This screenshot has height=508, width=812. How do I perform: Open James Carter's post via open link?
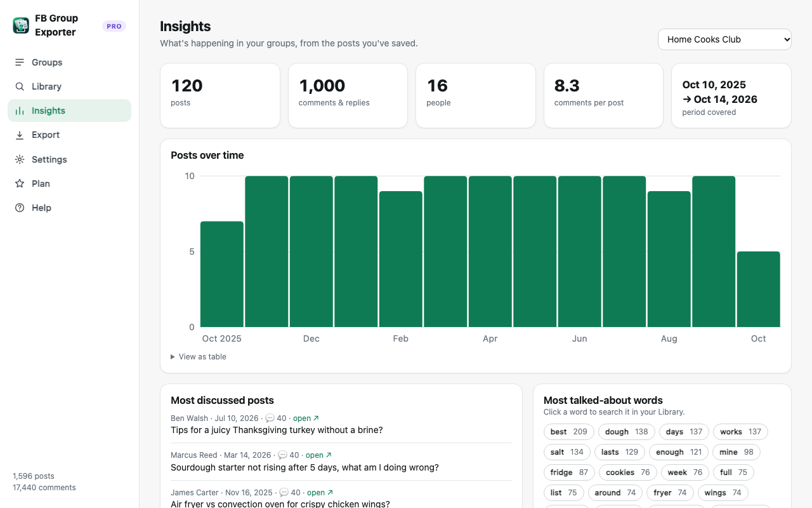coord(320,493)
